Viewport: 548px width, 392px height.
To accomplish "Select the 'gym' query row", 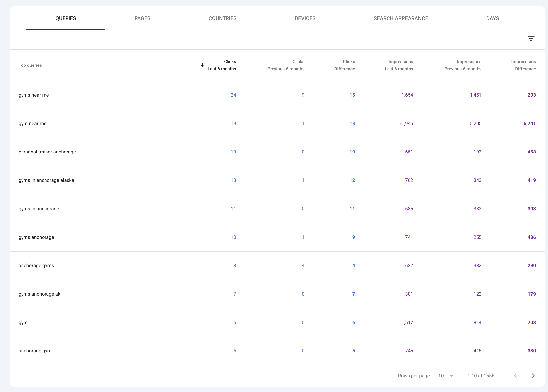I will (277, 323).
